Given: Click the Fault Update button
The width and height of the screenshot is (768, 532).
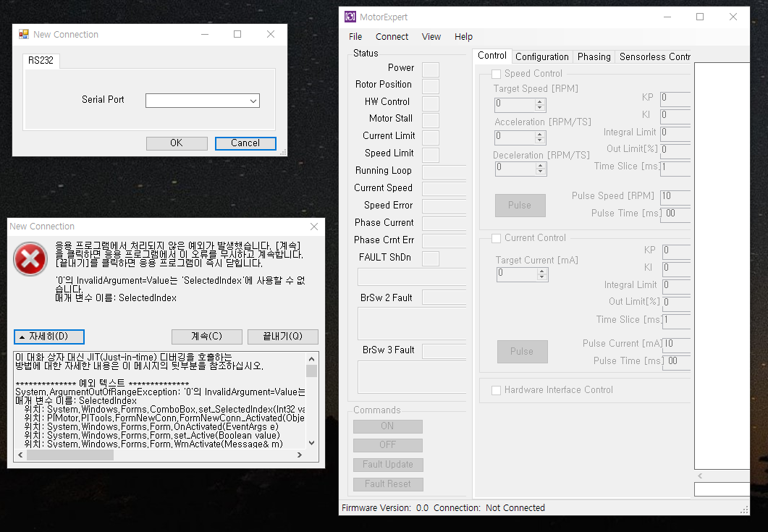Looking at the screenshot, I should pos(388,465).
